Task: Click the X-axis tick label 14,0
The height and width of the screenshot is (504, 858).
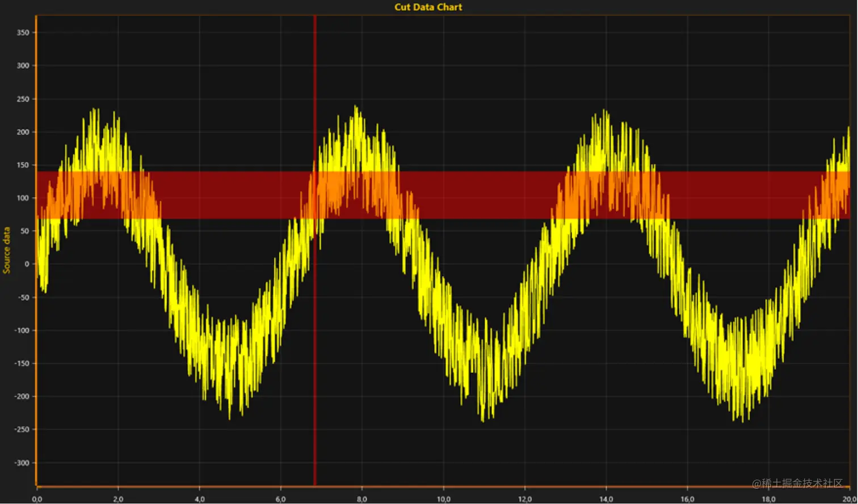Action: point(606,499)
